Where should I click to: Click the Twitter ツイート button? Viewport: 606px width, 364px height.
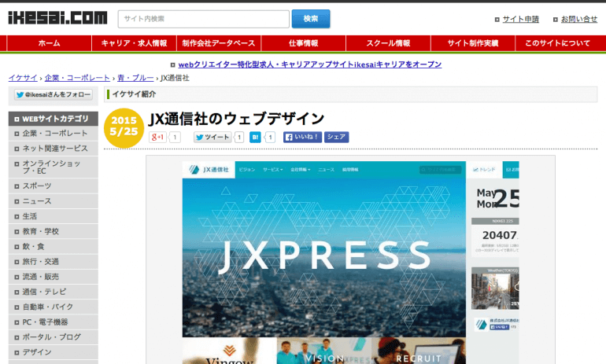click(212, 137)
